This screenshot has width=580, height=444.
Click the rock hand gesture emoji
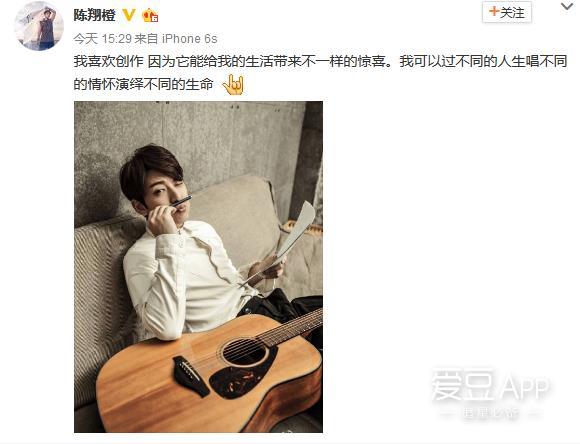coord(233,85)
